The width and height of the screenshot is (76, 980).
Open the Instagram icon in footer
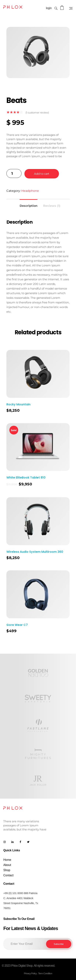5,842
